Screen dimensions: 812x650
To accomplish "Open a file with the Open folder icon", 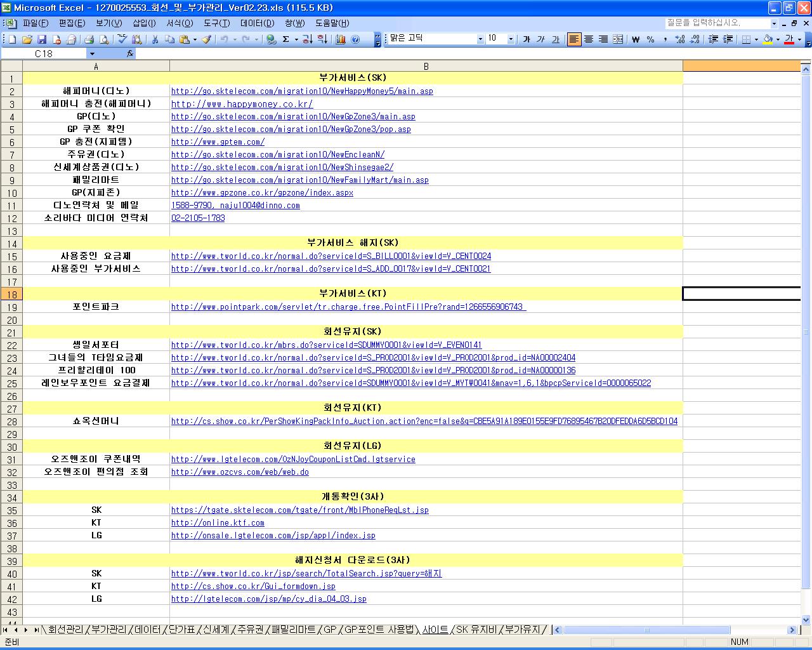I will [27, 39].
